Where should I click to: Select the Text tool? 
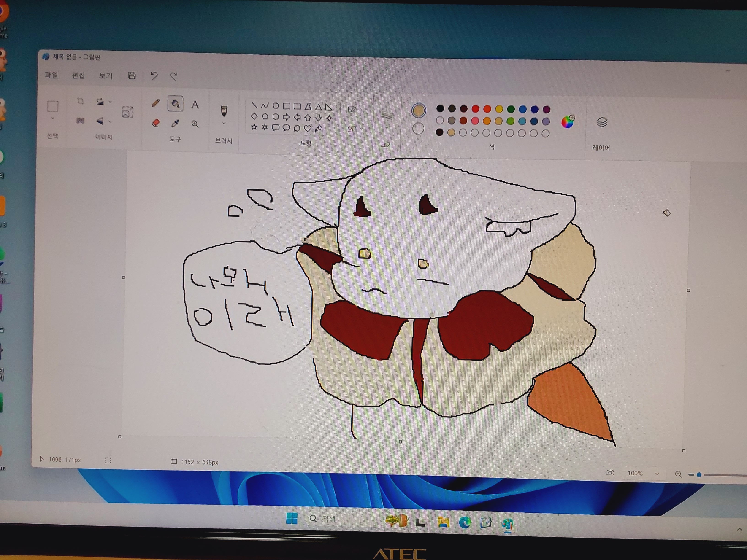(x=195, y=104)
